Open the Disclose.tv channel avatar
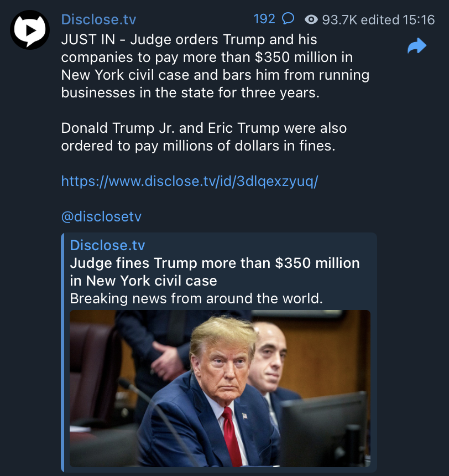Image resolution: width=449 pixels, height=476 pixels. click(x=30, y=30)
